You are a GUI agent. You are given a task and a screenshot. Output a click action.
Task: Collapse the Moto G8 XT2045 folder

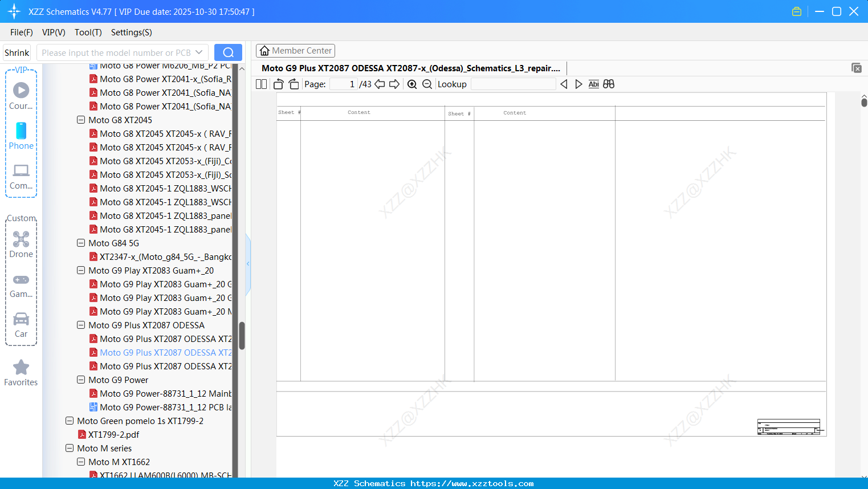pos(81,120)
